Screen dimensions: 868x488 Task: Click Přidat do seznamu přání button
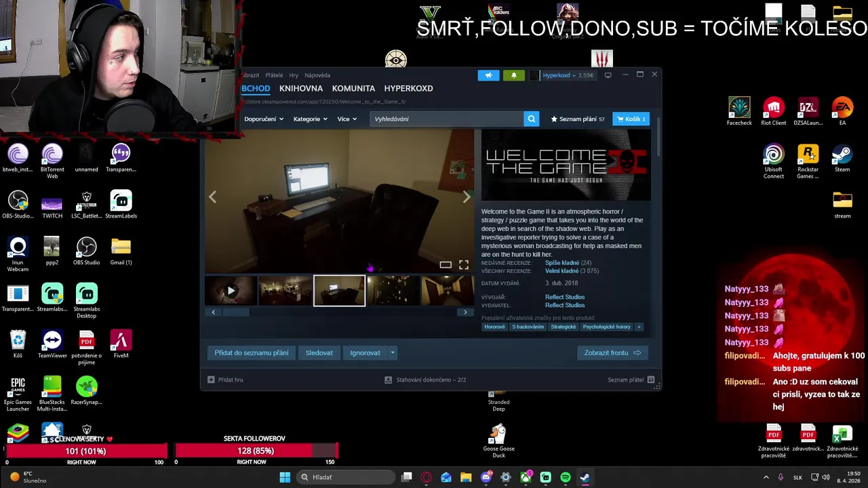[x=252, y=352]
